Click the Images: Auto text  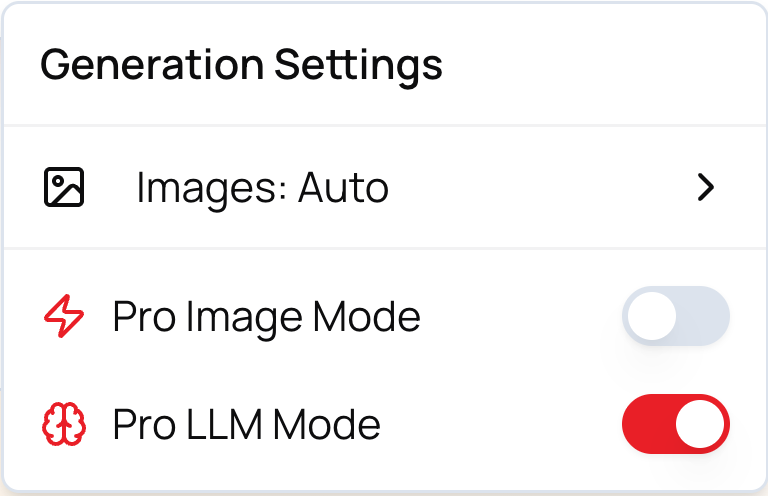[x=262, y=187]
